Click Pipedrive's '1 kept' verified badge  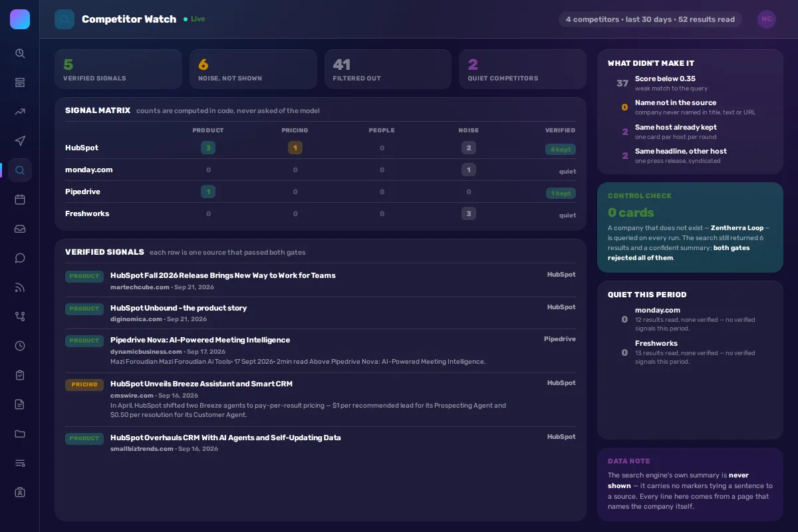coord(561,194)
